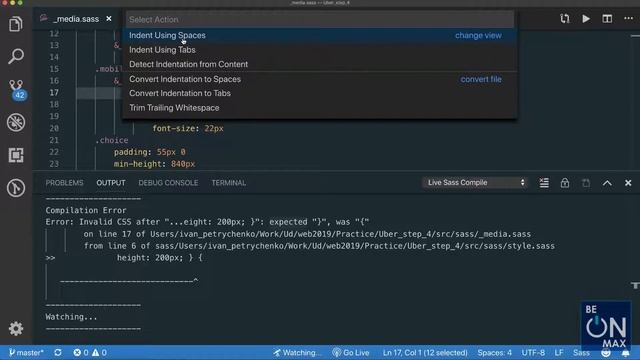The image size is (640, 360).
Task: Click Ln 17, Col 1 cursor position
Action: (425, 353)
